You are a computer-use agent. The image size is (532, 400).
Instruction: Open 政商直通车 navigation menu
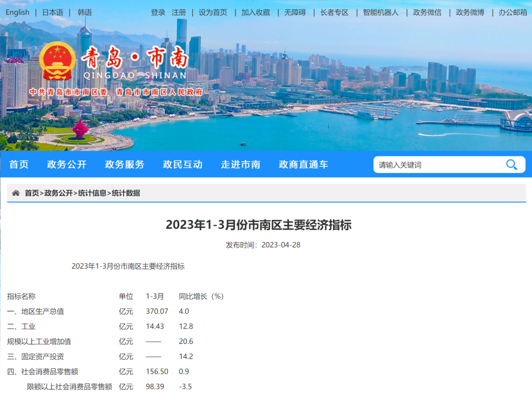[x=303, y=164]
